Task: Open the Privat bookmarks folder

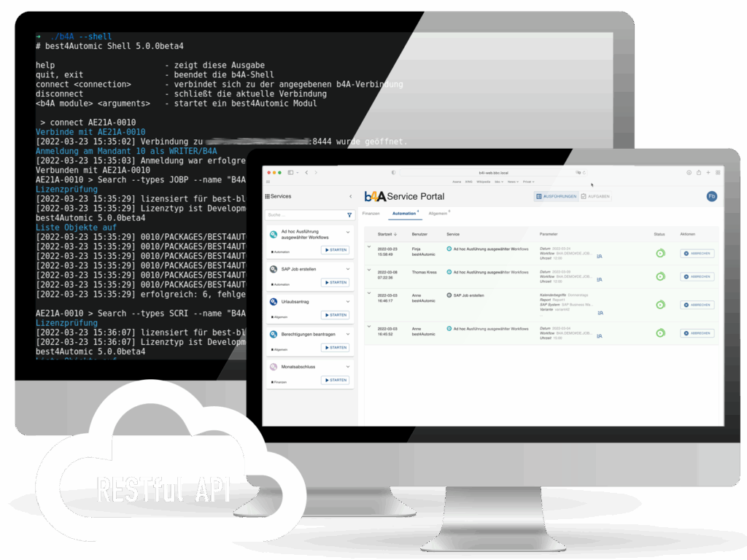Action: [x=528, y=182]
